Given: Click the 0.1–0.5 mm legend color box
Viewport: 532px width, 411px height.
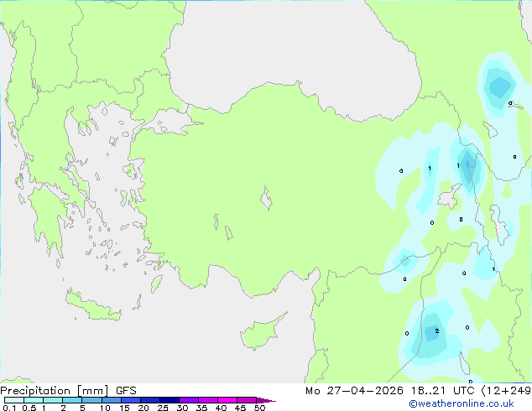Looking at the screenshot, I should coord(14,400).
